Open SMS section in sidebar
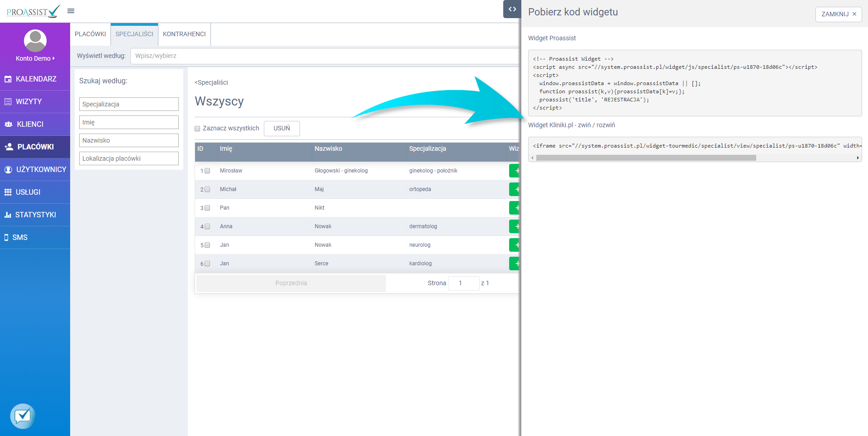 tap(35, 237)
